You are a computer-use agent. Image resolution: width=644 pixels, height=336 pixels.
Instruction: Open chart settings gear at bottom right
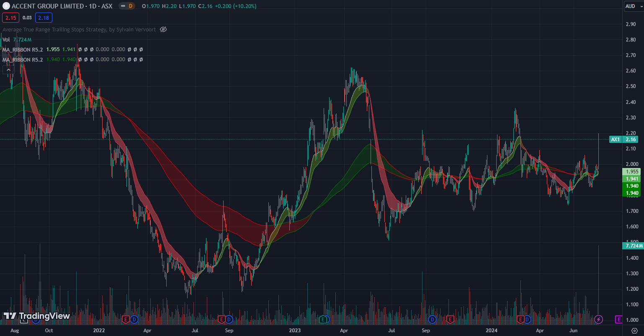[x=634, y=331]
